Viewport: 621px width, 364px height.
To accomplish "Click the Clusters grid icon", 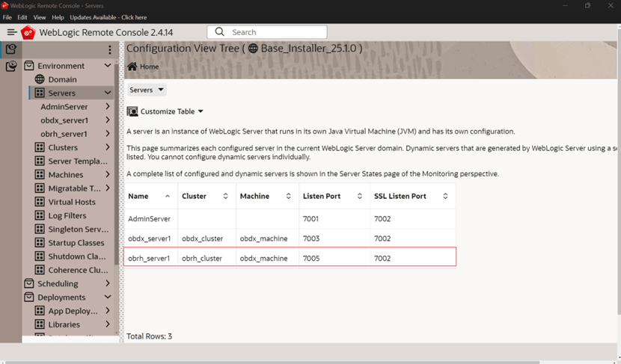I will click(40, 147).
